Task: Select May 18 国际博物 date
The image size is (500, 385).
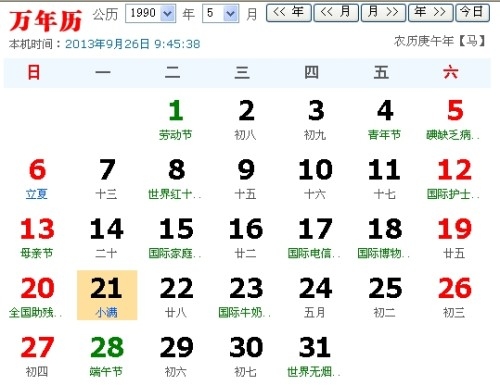Action: point(385,238)
